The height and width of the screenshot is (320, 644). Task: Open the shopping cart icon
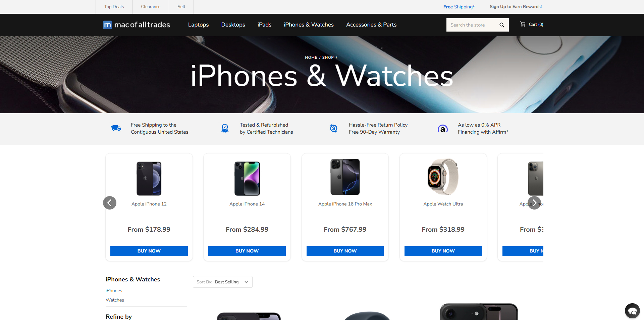tap(523, 24)
